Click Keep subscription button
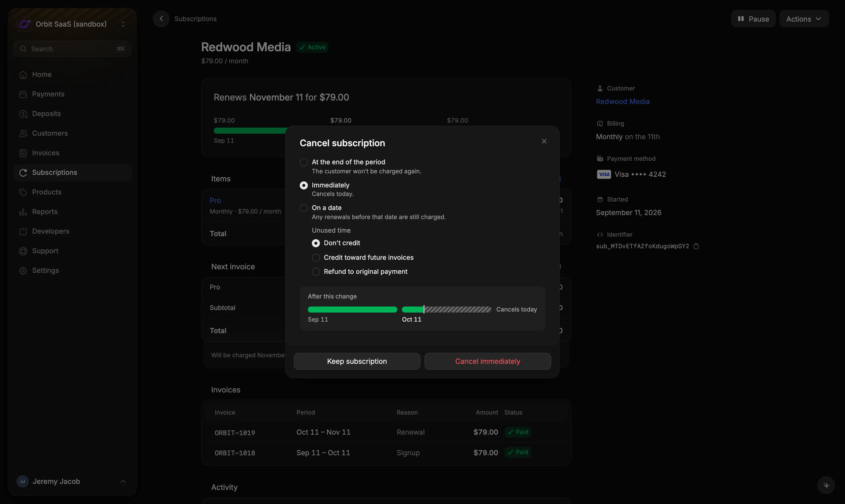 tap(357, 361)
